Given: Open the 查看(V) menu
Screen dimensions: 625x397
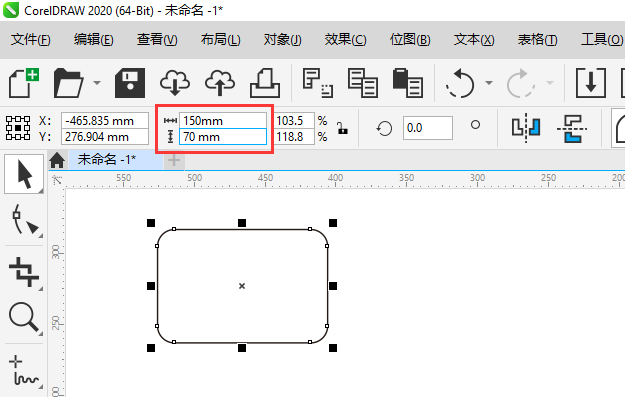Looking at the screenshot, I should click(x=157, y=40).
